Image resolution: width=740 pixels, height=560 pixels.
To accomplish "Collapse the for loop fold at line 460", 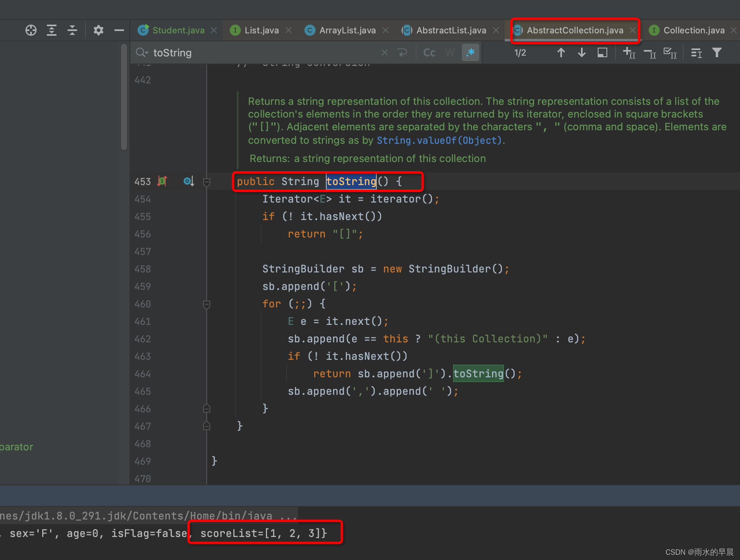I will [x=207, y=304].
